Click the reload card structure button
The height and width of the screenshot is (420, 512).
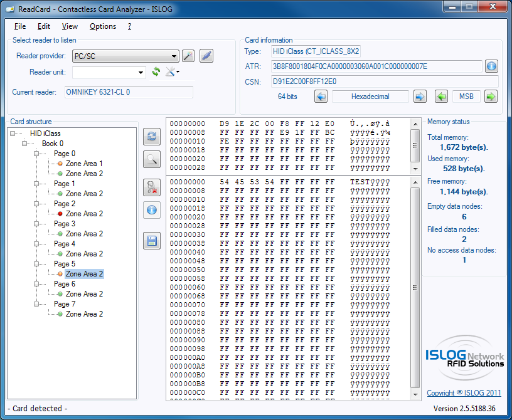[152, 137]
